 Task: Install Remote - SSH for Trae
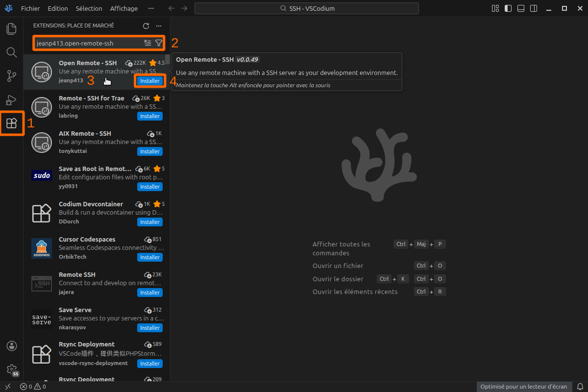(150, 116)
